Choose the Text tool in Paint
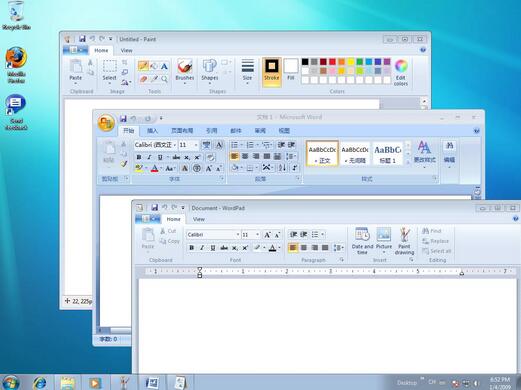Viewport: 521px width, 390px height. (x=164, y=67)
